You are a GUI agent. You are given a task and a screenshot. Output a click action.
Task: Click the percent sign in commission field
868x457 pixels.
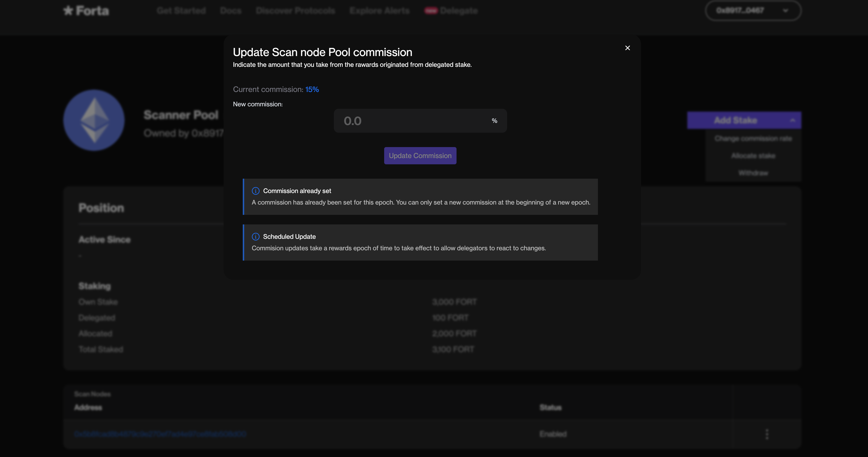[494, 120]
